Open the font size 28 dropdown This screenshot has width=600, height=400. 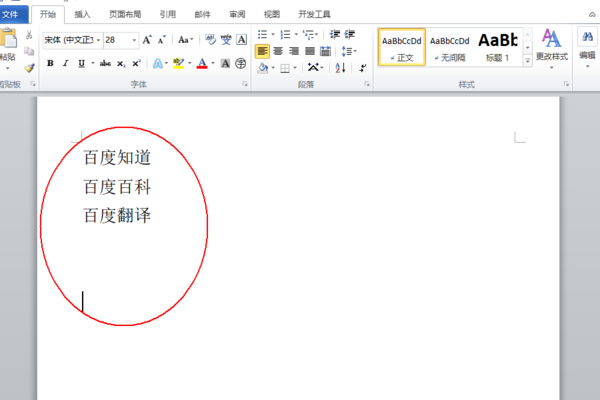[x=134, y=40]
